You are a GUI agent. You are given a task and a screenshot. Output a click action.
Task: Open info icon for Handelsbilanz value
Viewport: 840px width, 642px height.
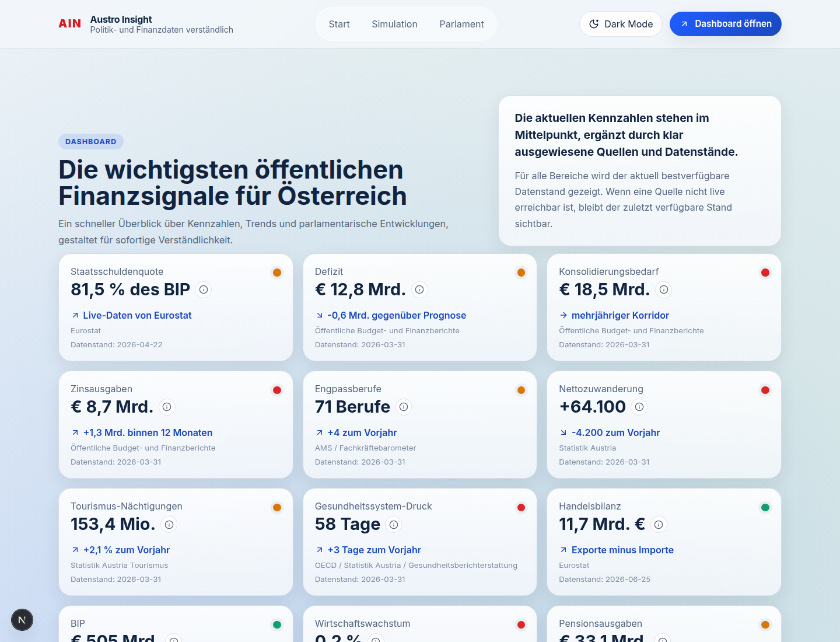pos(659,525)
